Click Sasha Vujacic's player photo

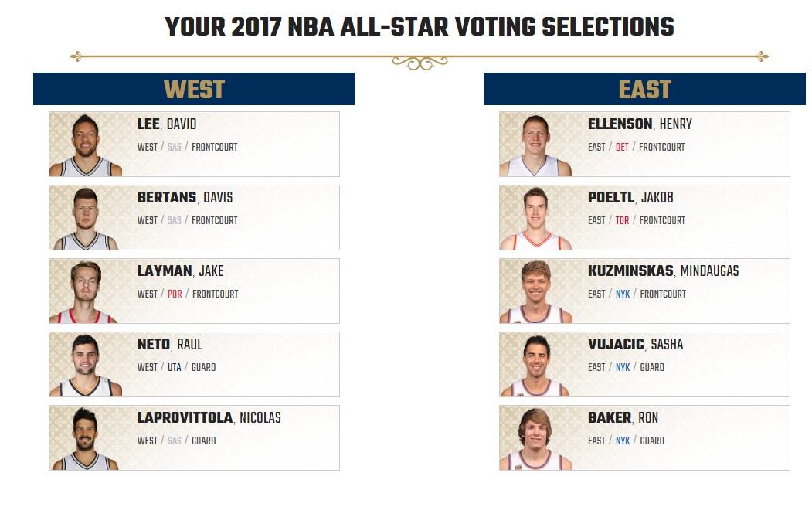tap(536, 366)
